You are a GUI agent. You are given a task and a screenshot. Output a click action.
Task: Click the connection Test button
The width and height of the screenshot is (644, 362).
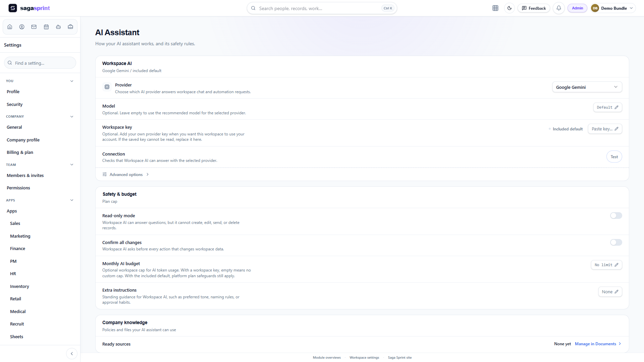tap(614, 157)
